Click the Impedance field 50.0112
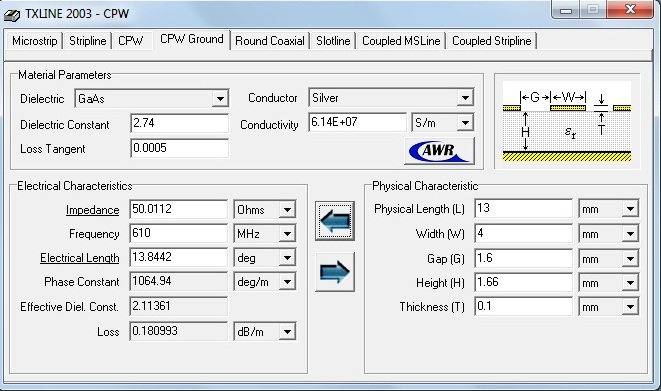This screenshot has height=391, width=661. coord(178,209)
